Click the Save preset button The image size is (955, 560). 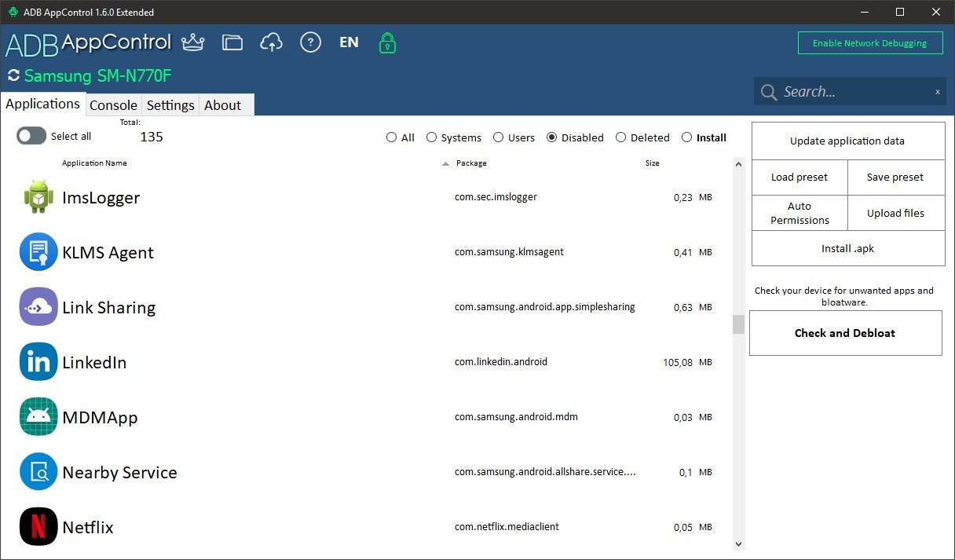pos(895,178)
